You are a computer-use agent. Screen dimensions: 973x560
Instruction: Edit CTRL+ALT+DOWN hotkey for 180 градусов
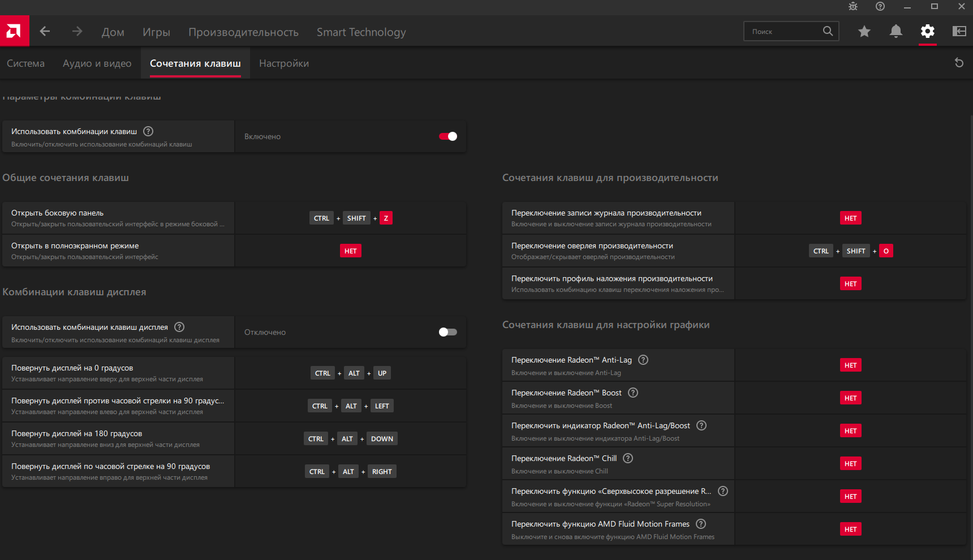tap(351, 439)
